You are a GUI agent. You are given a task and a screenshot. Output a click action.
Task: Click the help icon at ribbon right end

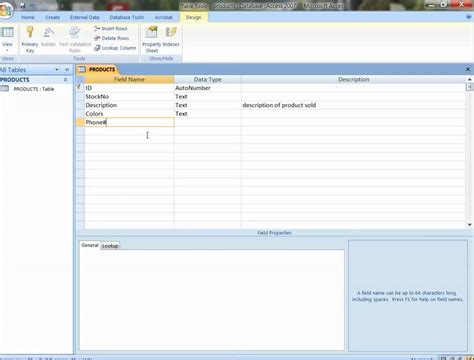coord(469,17)
